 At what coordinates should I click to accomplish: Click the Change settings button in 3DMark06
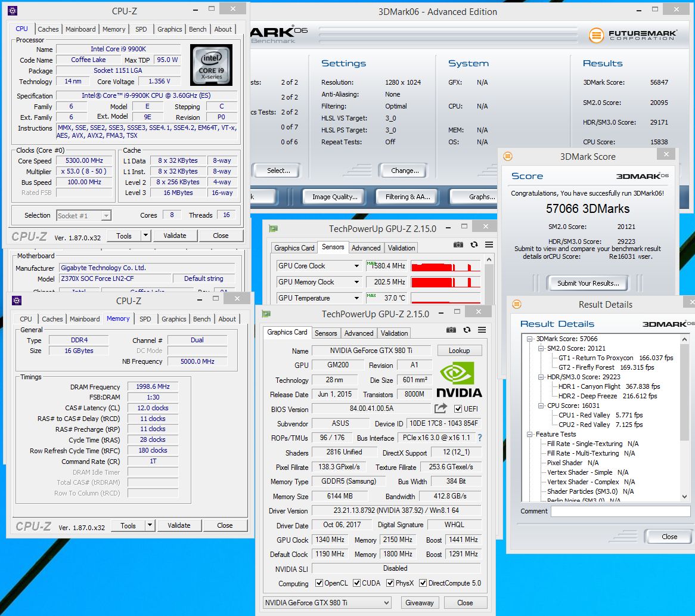tap(405, 171)
